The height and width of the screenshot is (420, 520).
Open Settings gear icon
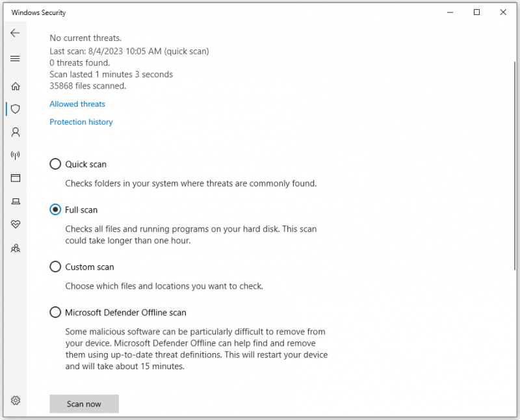pyautogui.click(x=16, y=400)
